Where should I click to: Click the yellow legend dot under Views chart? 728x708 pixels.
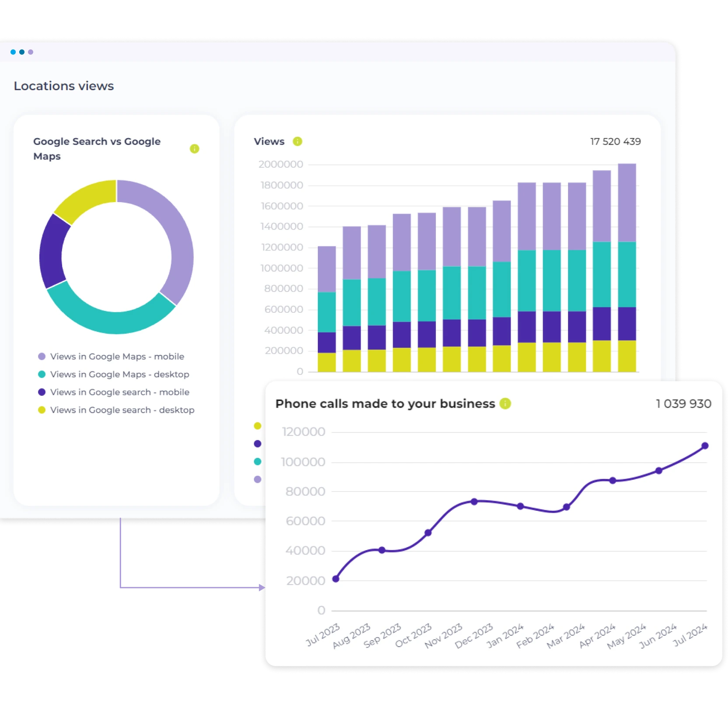(258, 426)
